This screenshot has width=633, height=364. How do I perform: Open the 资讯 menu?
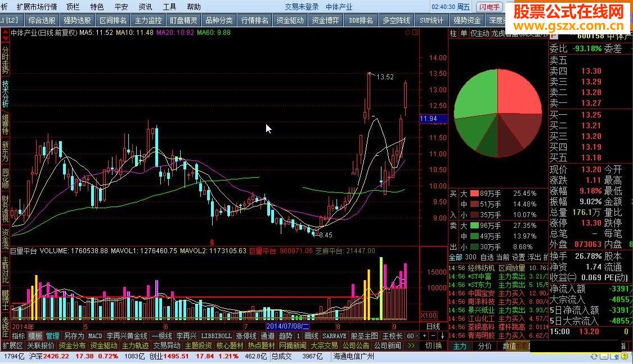145,7
